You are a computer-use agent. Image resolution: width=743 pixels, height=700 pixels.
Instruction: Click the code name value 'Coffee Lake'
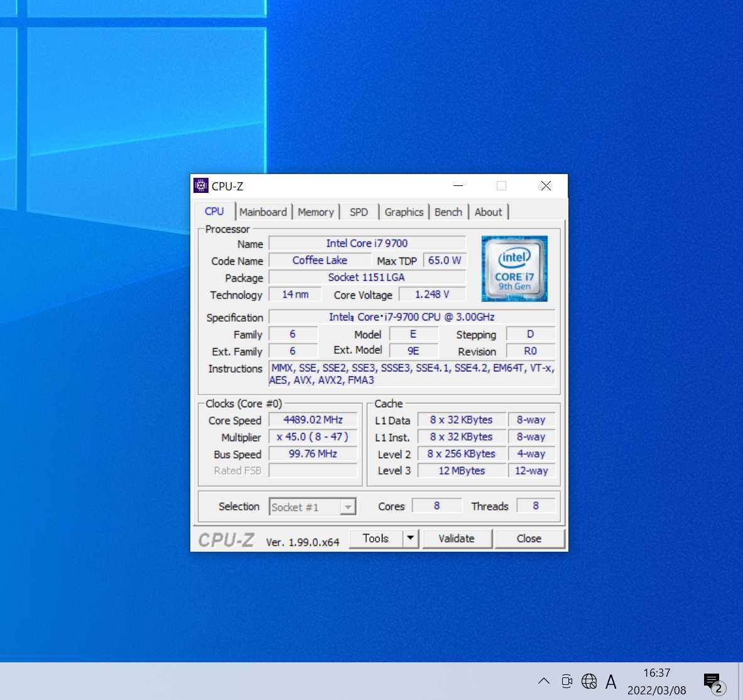[320, 260]
